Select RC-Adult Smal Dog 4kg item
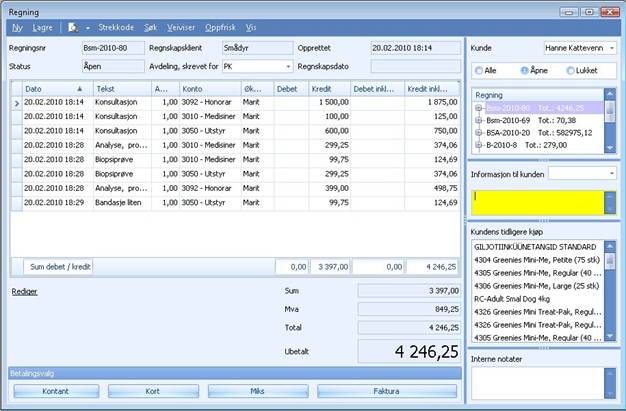Screen dimensions: 626x411 click(x=512, y=299)
